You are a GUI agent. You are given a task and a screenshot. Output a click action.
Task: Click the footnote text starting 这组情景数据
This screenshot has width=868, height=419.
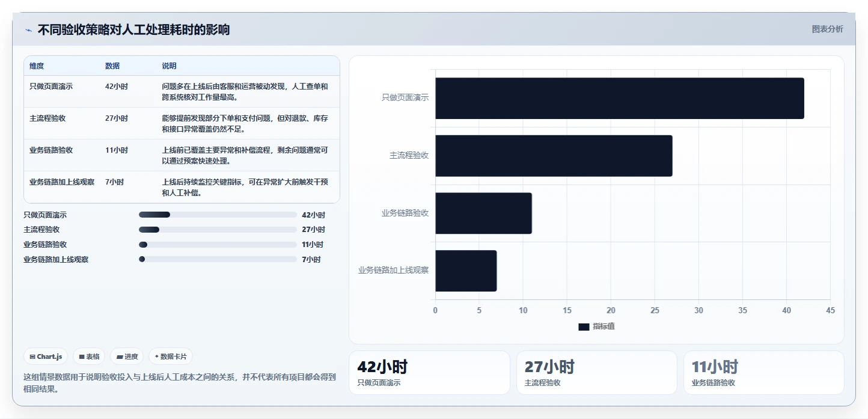coord(180,383)
